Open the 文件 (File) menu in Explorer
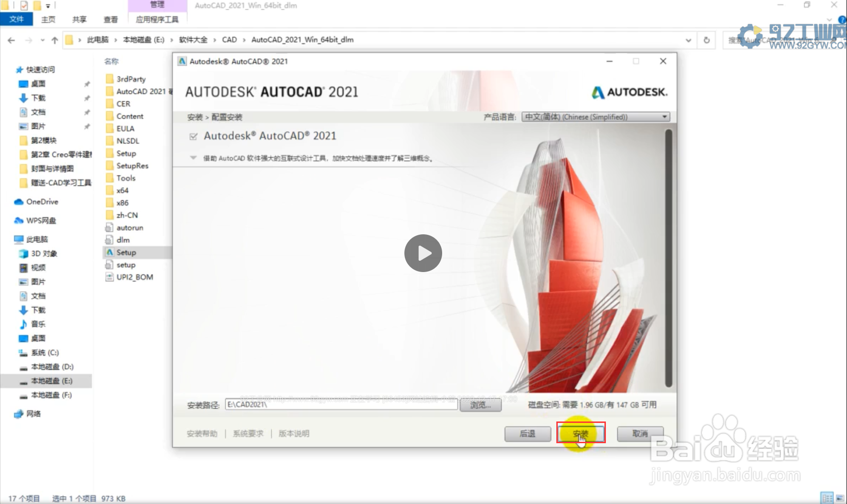 (x=17, y=19)
